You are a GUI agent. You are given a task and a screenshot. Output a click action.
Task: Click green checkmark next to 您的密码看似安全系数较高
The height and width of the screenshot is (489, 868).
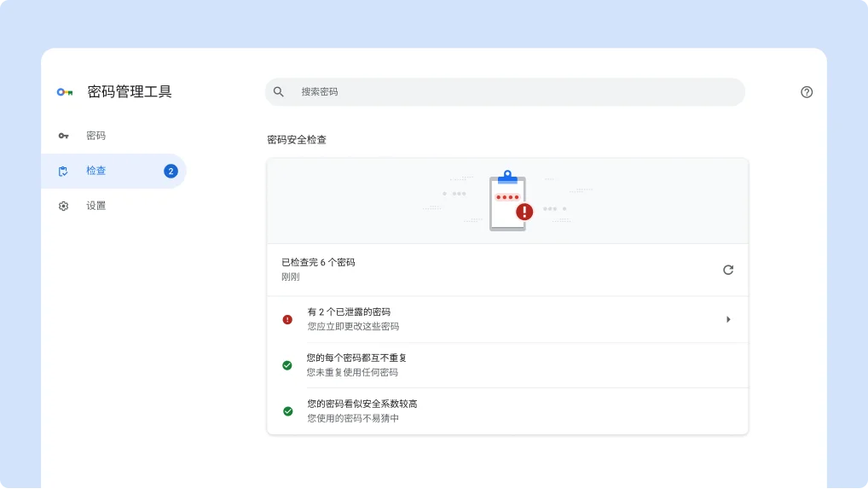pos(287,411)
